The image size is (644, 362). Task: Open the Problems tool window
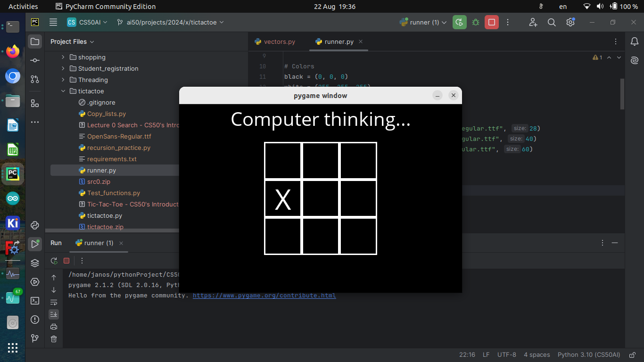click(35, 320)
